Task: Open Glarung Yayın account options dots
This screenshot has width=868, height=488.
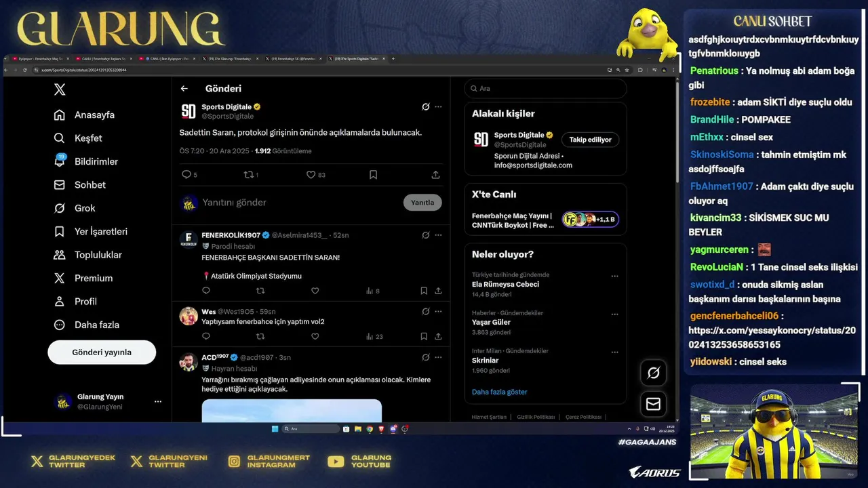Action: [x=158, y=402]
